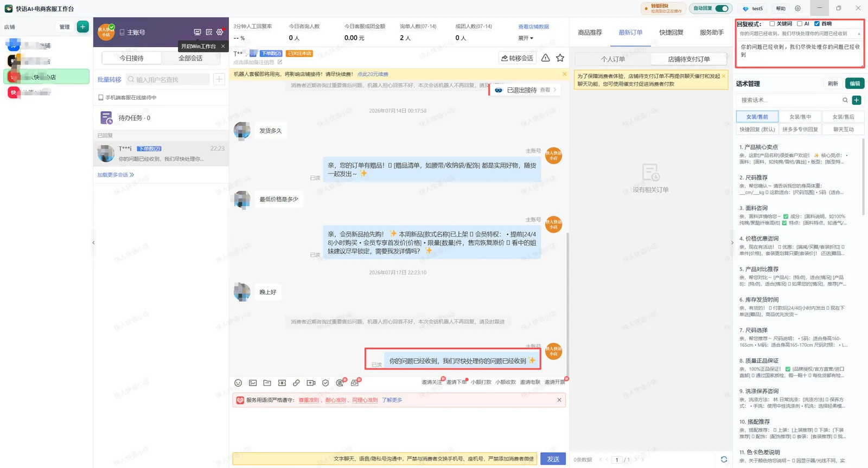Close the 服务用语须严格遵守 notice bar
868x468 pixels.
pyautogui.click(x=559, y=400)
